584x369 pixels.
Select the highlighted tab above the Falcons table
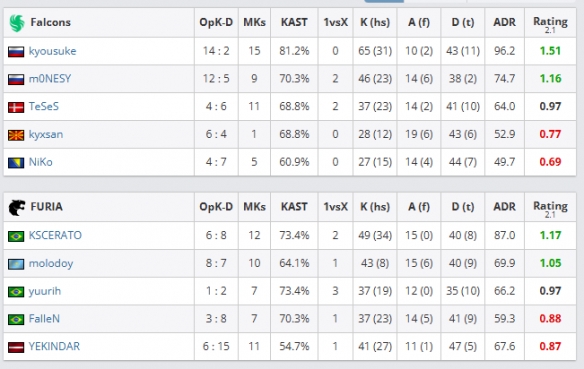coord(384,1)
